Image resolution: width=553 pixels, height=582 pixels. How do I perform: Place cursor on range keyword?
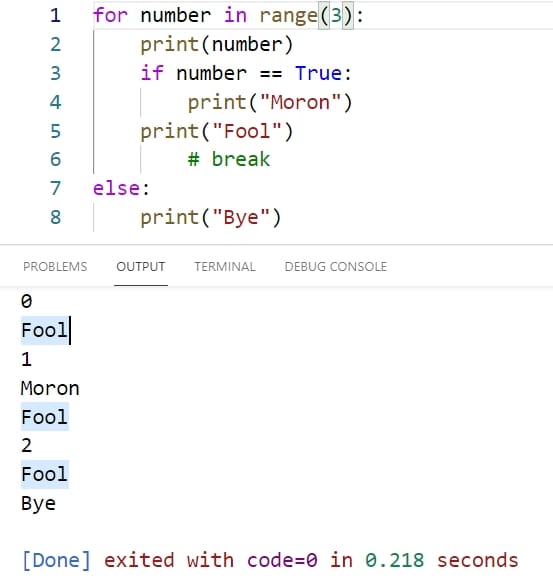288,16
